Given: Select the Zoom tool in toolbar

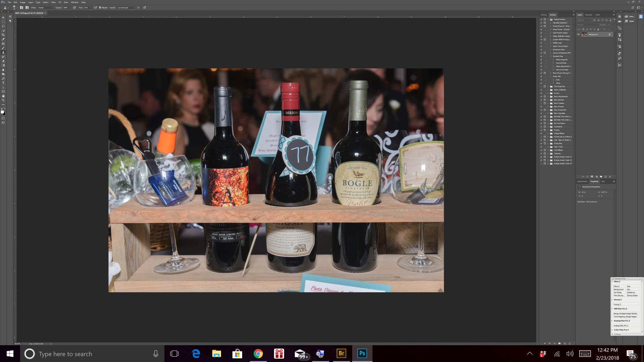Looking at the screenshot, I should (3, 100).
